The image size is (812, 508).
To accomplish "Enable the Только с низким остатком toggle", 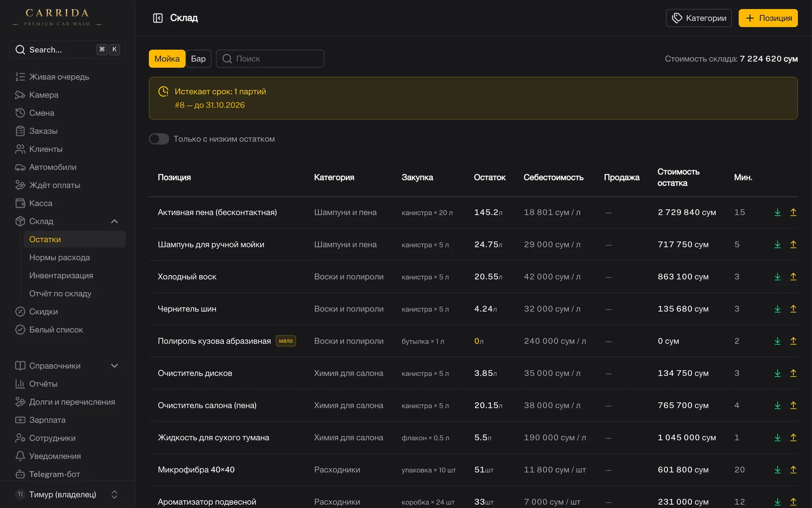I will click(x=159, y=139).
